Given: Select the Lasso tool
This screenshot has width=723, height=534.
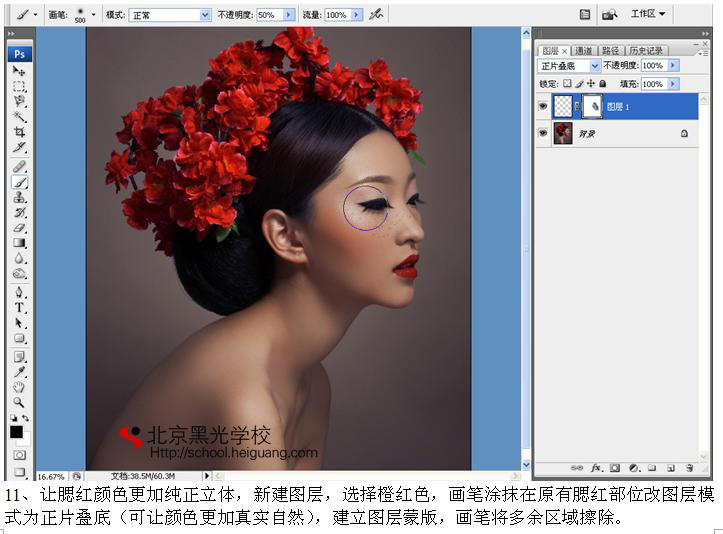Looking at the screenshot, I should [x=19, y=101].
